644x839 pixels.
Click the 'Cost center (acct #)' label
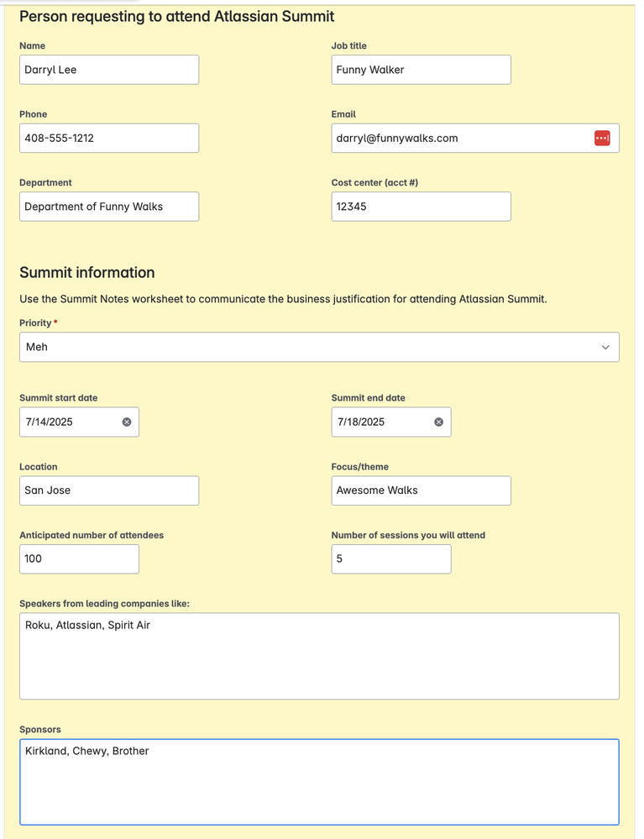374,182
